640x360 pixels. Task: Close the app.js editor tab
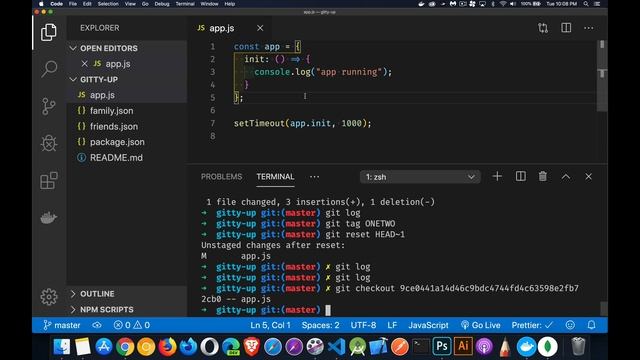click(x=260, y=28)
